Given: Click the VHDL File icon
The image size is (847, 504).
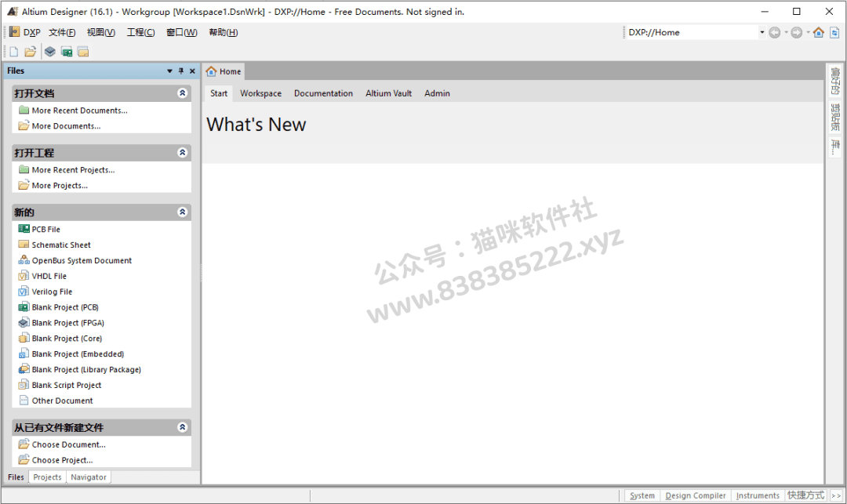Looking at the screenshot, I should click(24, 276).
